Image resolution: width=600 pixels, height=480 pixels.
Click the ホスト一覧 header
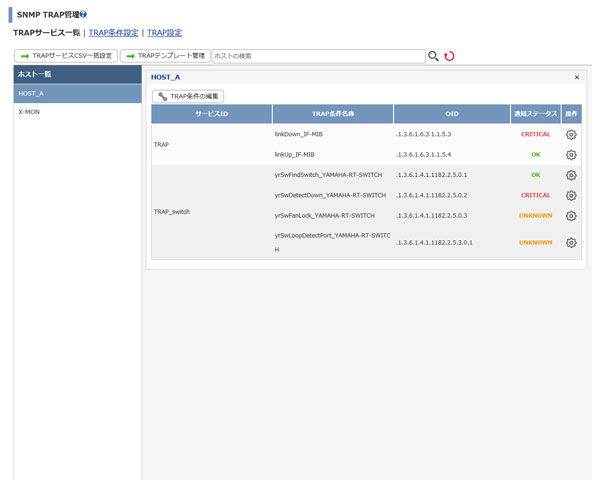(78, 74)
